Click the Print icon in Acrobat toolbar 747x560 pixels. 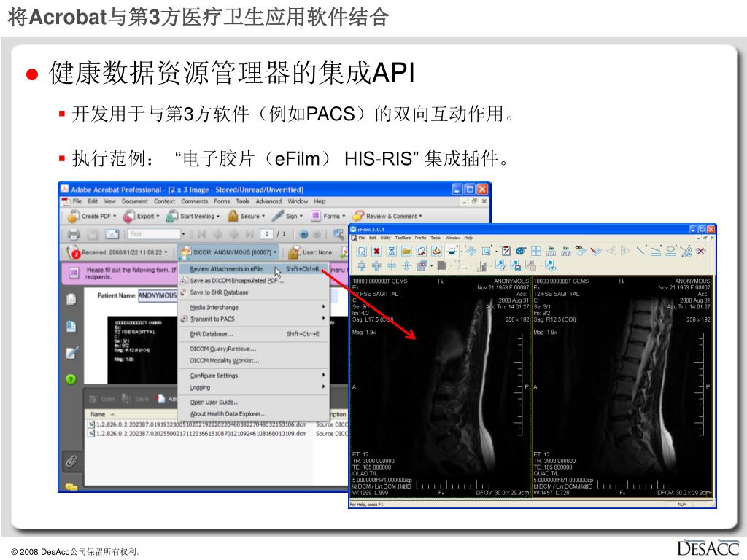pyautogui.click(x=74, y=234)
